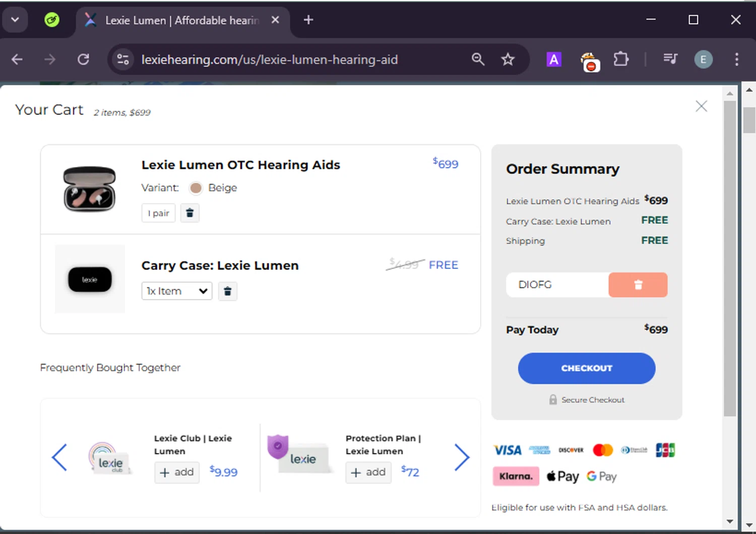
Task: View site information icon in address bar
Action: (x=123, y=59)
